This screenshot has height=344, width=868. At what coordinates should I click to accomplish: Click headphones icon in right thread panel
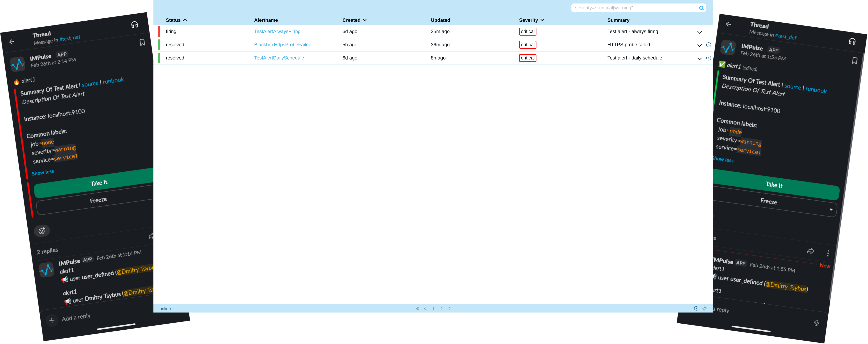[x=852, y=41]
